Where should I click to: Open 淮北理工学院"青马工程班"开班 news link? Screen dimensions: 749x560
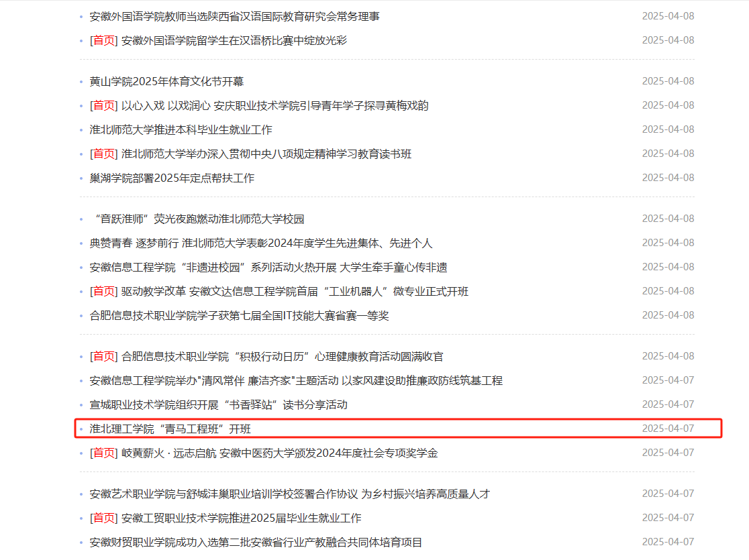[170, 429]
